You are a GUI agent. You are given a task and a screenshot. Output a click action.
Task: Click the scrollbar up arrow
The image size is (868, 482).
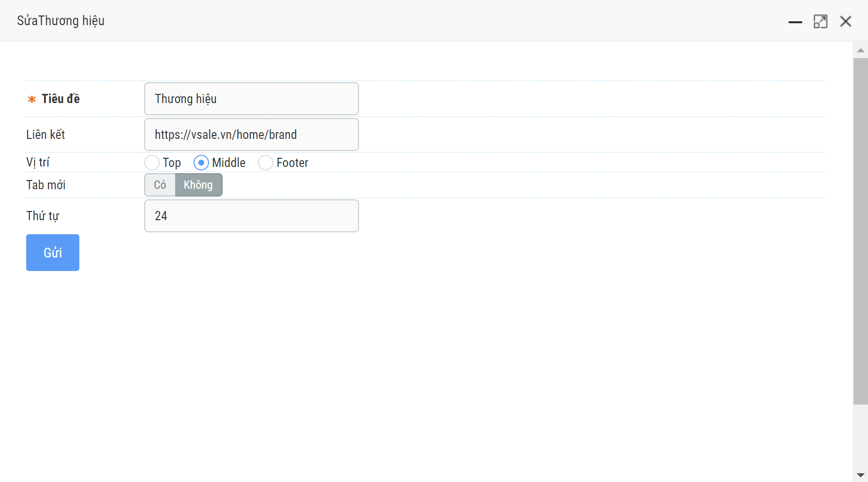(x=860, y=50)
